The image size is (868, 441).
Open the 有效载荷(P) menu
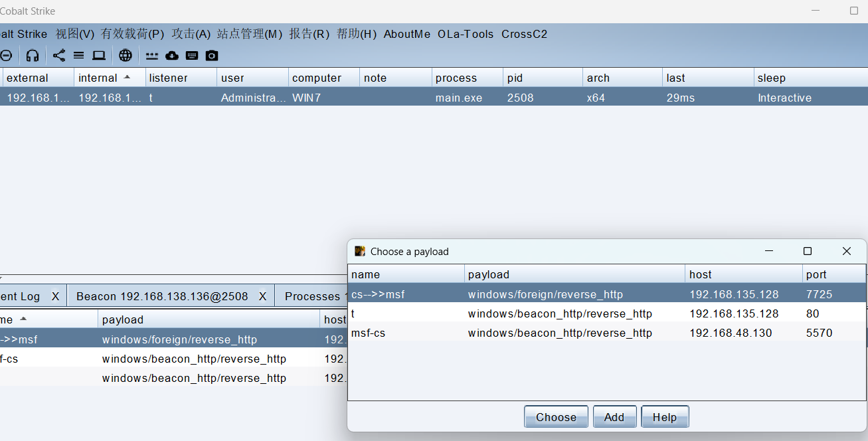coord(133,34)
